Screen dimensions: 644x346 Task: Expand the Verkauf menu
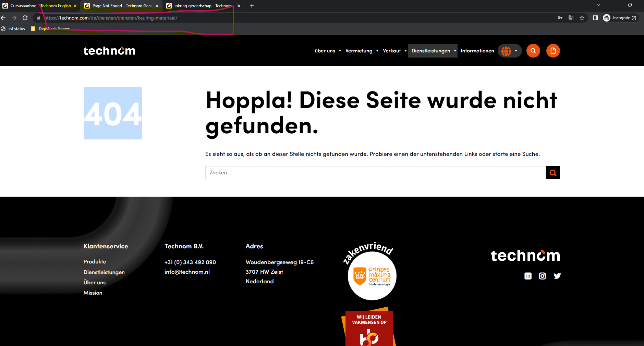pos(394,51)
